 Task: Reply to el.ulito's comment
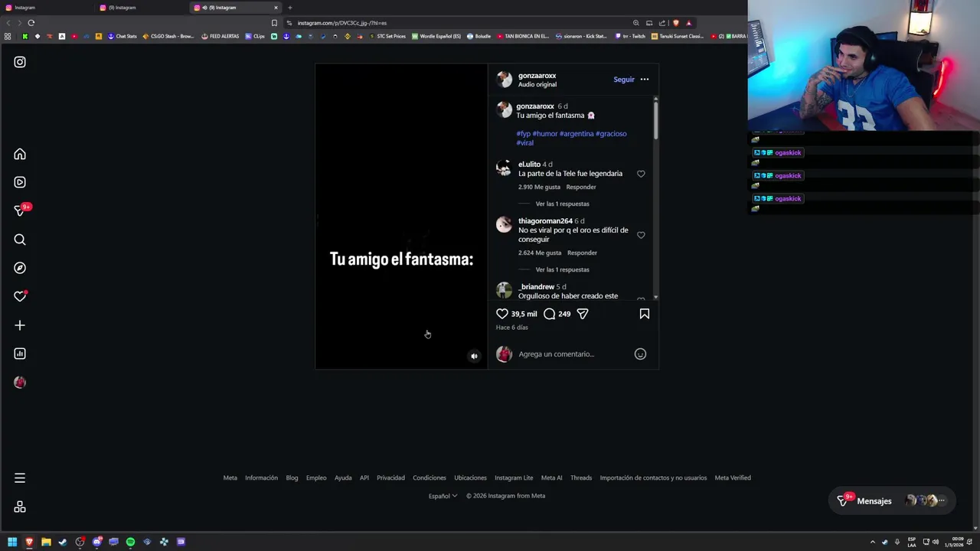point(581,187)
